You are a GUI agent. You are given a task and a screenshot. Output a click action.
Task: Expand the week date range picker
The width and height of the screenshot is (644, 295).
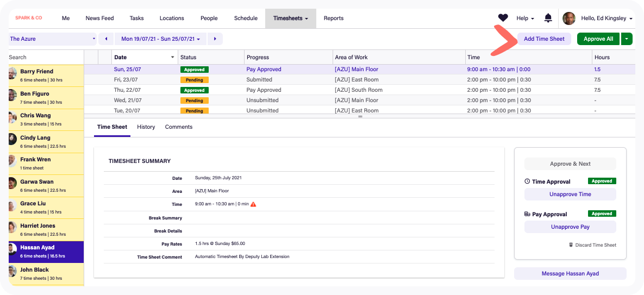(x=160, y=39)
